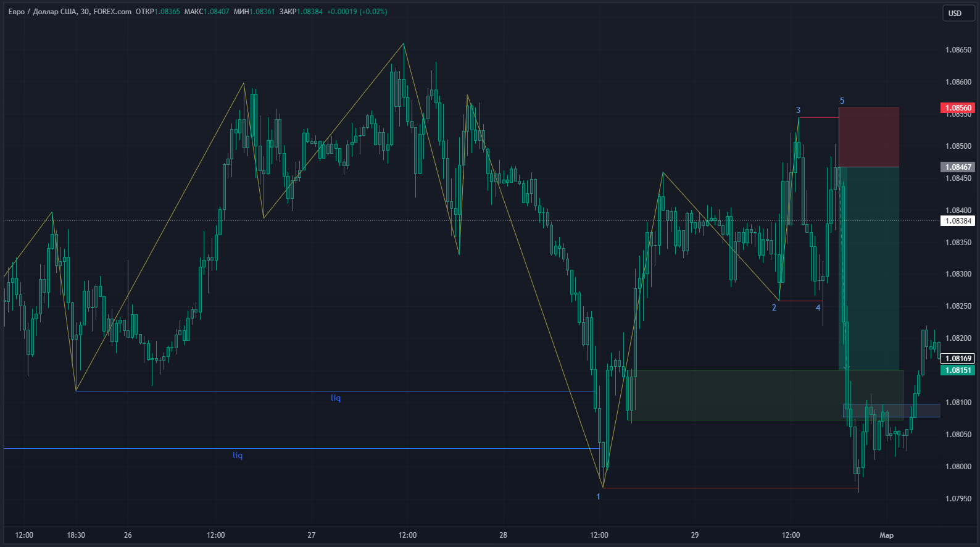Open the USD currency selector
The width and height of the screenshot is (980, 547).
pyautogui.click(x=958, y=13)
